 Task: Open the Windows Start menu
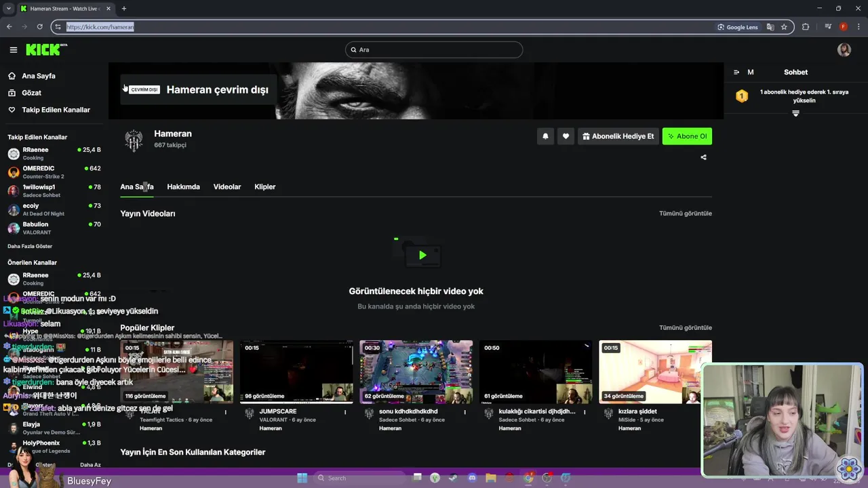click(x=302, y=478)
